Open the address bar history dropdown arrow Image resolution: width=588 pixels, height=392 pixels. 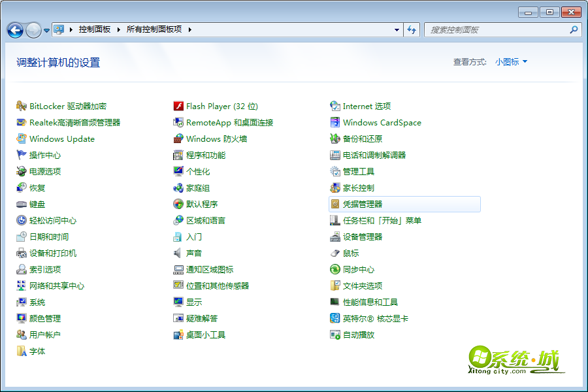[397, 29]
